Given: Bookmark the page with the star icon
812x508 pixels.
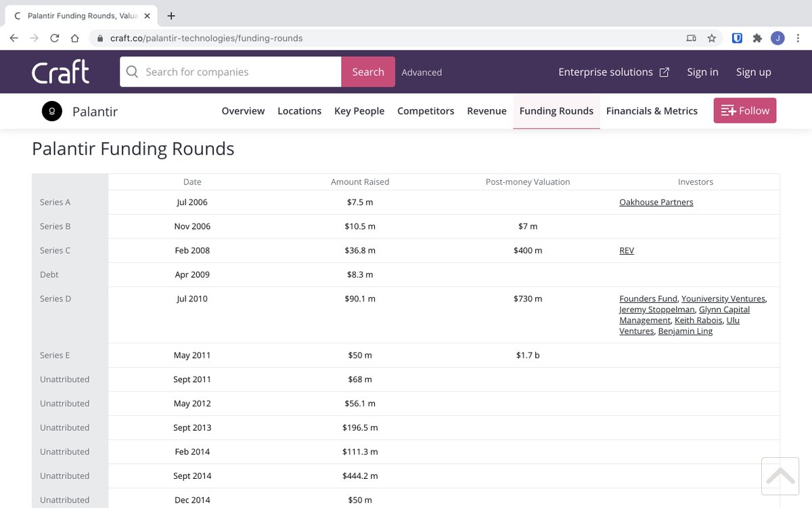Looking at the screenshot, I should click(x=712, y=39).
